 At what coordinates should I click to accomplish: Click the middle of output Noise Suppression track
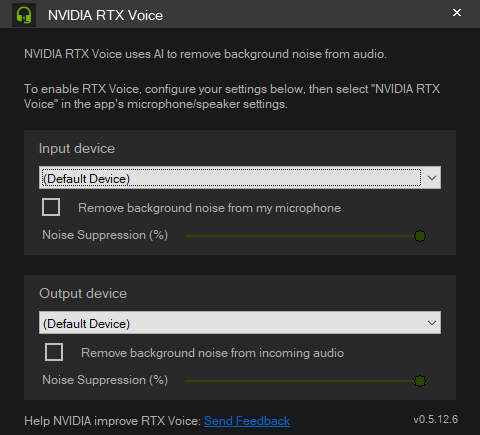(302, 381)
